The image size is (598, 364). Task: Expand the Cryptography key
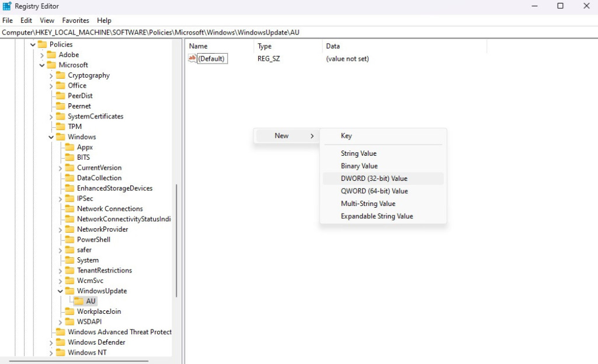click(x=51, y=75)
